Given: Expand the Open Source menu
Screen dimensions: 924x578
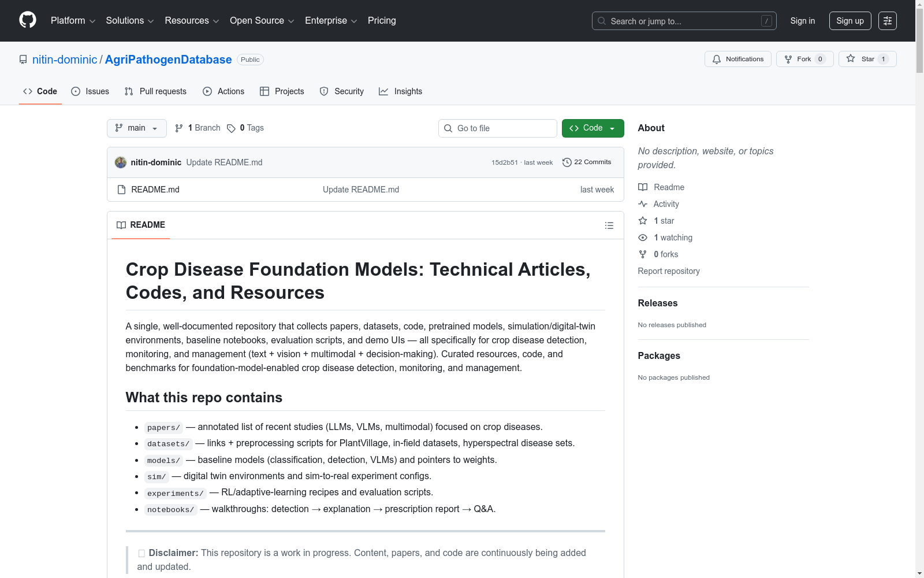Looking at the screenshot, I should pos(262,21).
